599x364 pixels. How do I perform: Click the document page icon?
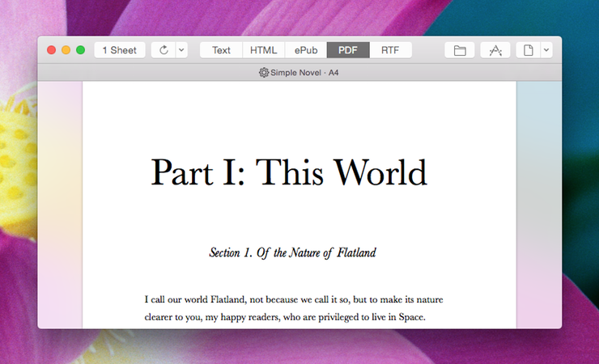[529, 50]
